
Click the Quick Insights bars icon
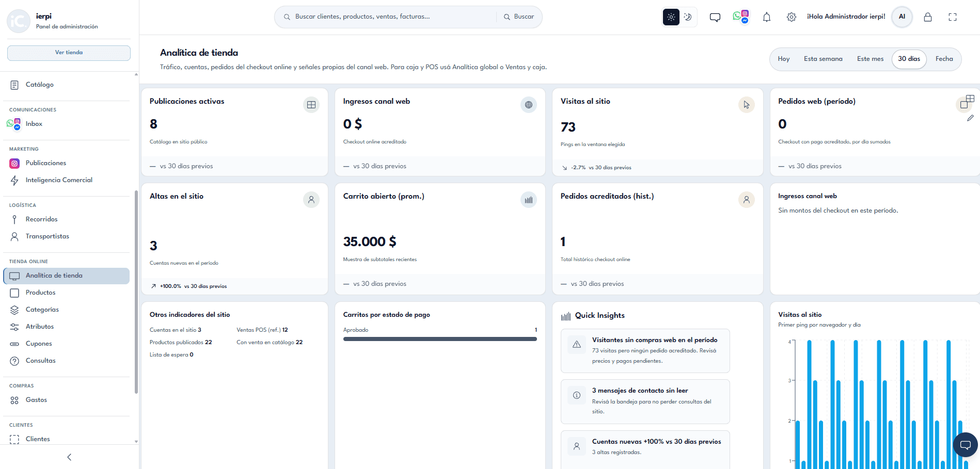[x=566, y=316]
